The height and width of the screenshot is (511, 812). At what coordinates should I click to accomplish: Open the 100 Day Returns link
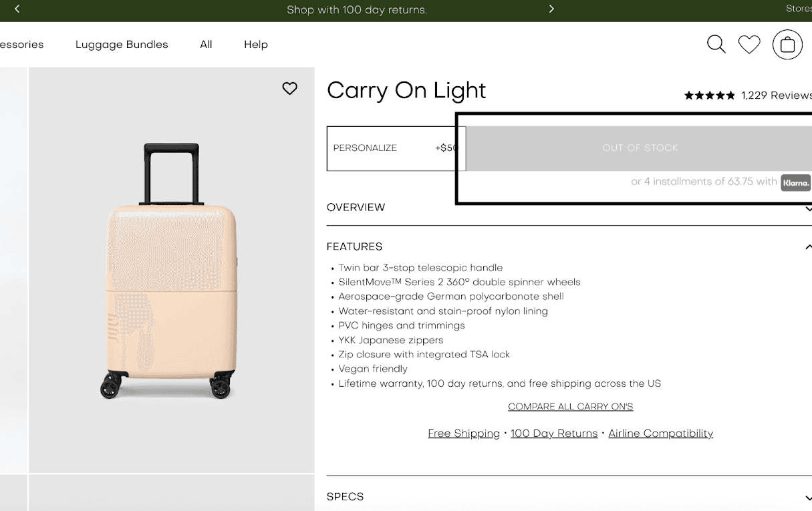coord(554,434)
